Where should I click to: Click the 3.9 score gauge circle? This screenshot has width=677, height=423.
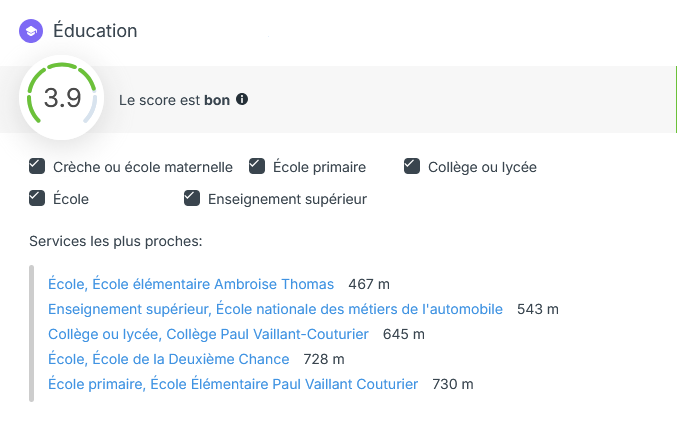(x=62, y=99)
